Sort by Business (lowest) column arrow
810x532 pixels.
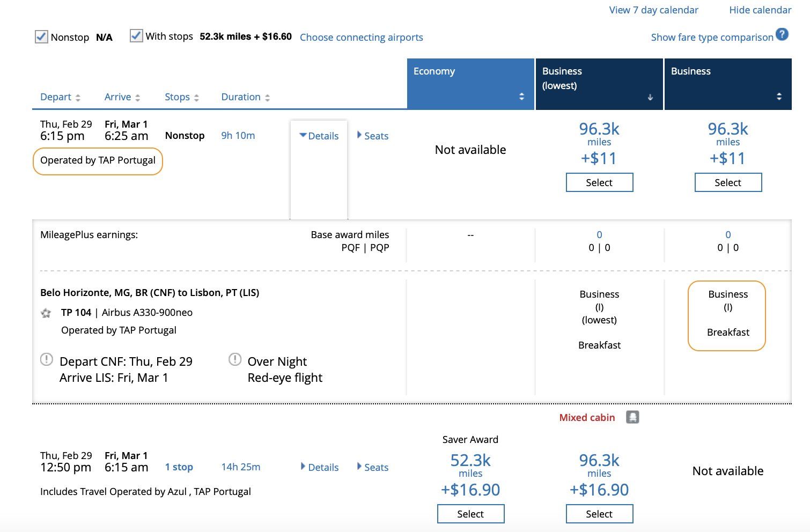(x=650, y=97)
